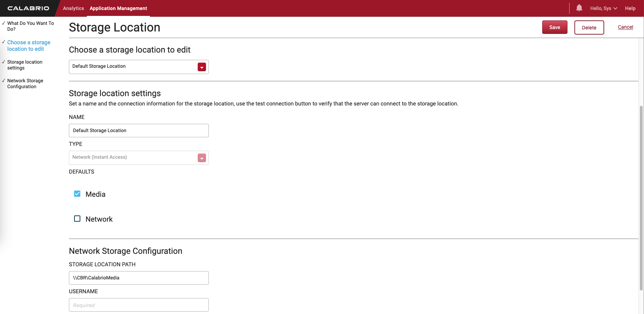The image size is (644, 314).
Task: Follow the Cancel link
Action: coord(625,27)
